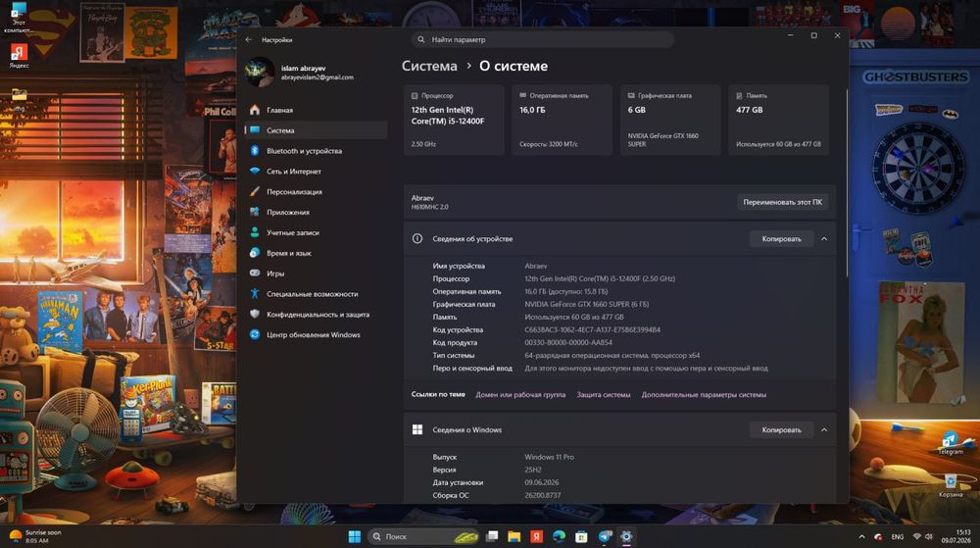Click Переименовать этот ПК button
This screenshot has height=548, width=980.
click(x=782, y=202)
